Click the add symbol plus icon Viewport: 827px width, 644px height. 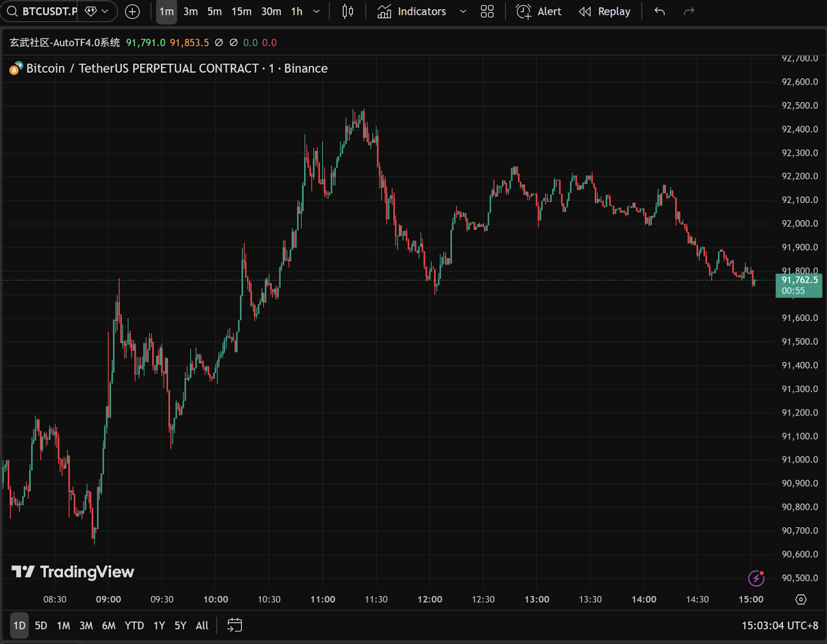132,11
